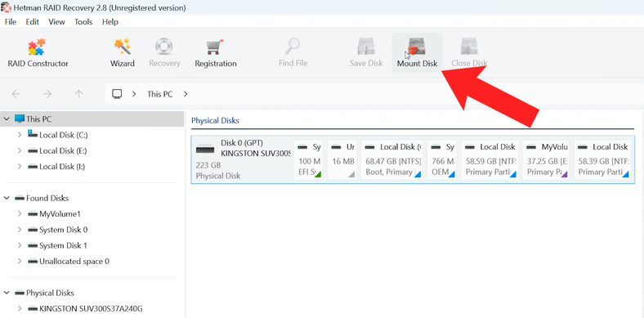Select the 766 MB OEM partition
Screen dimensions: 644x318
pyautogui.click(x=442, y=159)
